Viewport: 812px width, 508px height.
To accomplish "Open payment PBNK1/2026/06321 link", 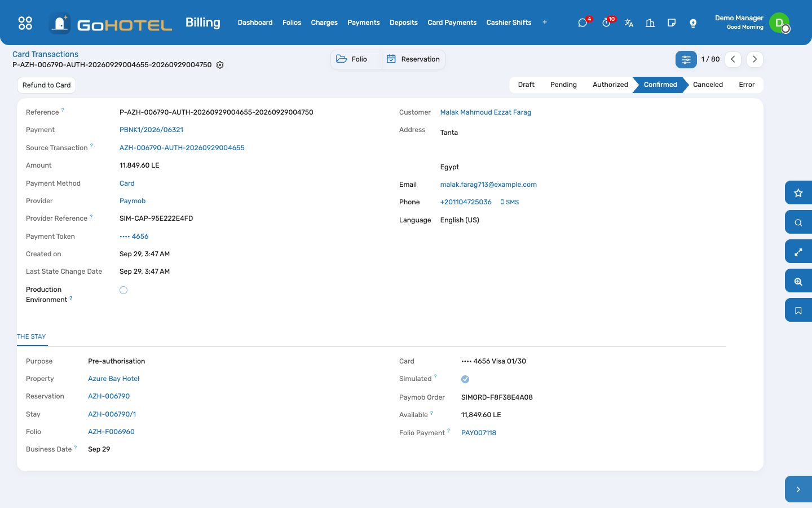I will tap(151, 130).
